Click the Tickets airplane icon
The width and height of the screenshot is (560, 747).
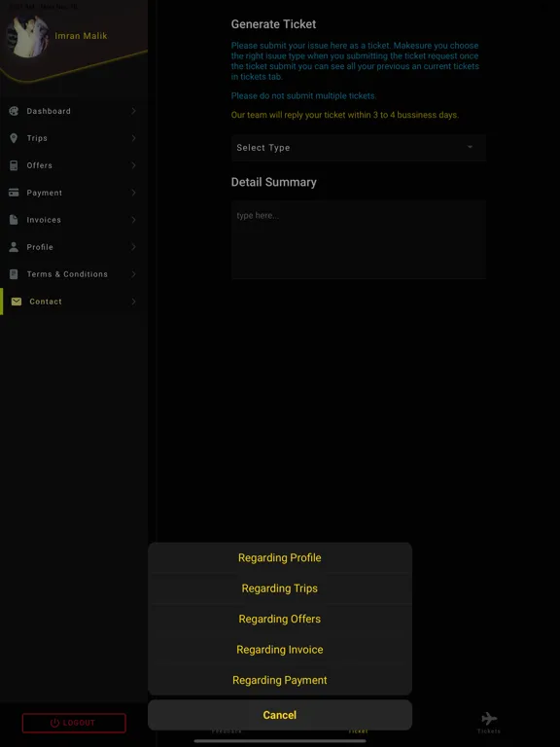click(x=489, y=718)
